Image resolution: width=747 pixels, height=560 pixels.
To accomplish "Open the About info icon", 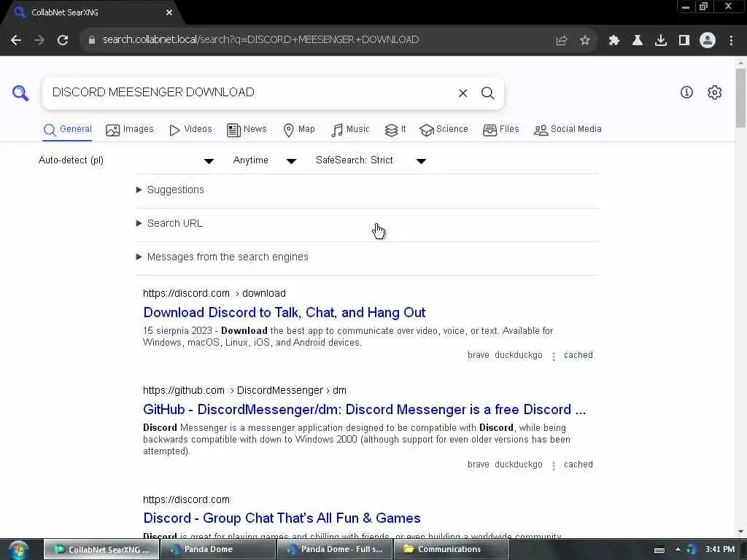I will pos(686,93).
